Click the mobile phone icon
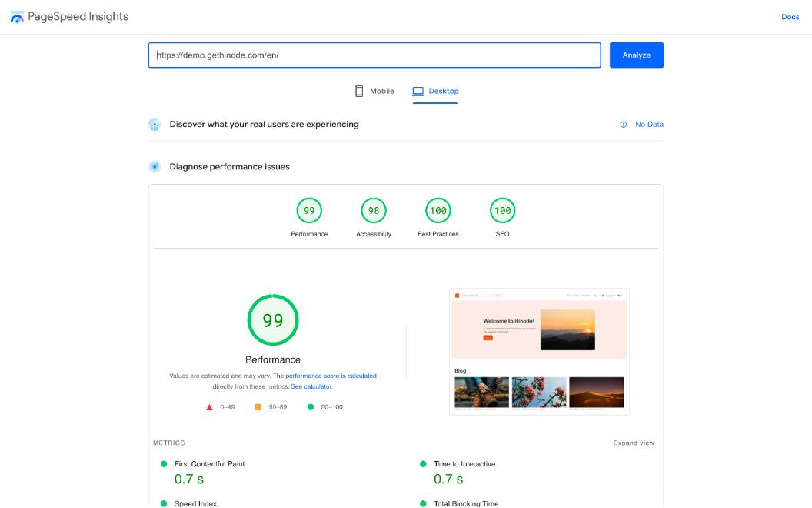 pos(359,91)
